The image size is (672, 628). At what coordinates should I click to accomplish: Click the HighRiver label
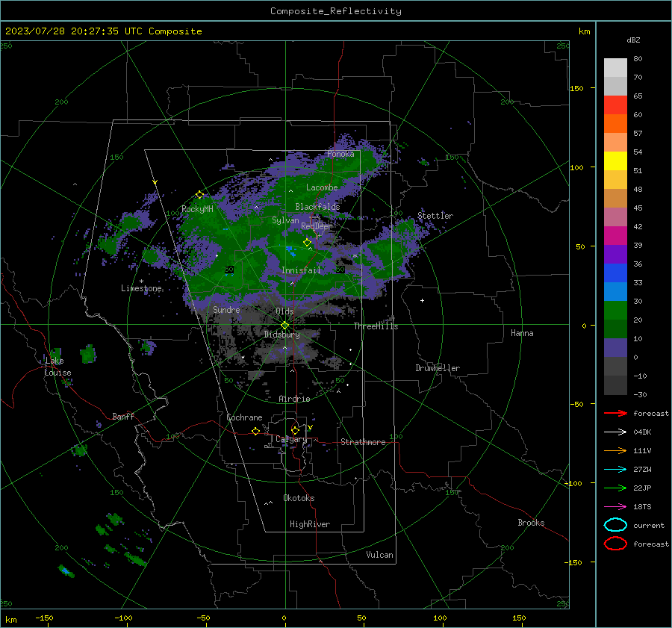[x=310, y=524]
